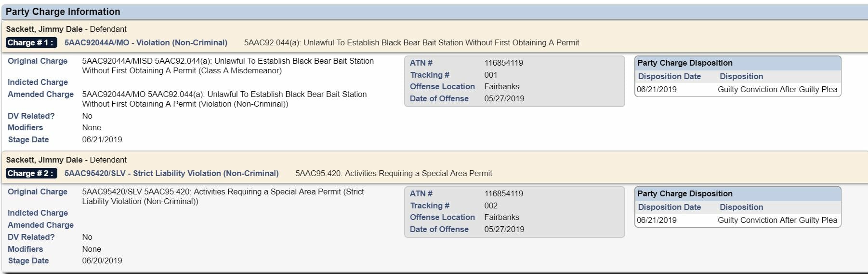Click second Sackett, Jimmy Dale defendant name

click(44, 160)
